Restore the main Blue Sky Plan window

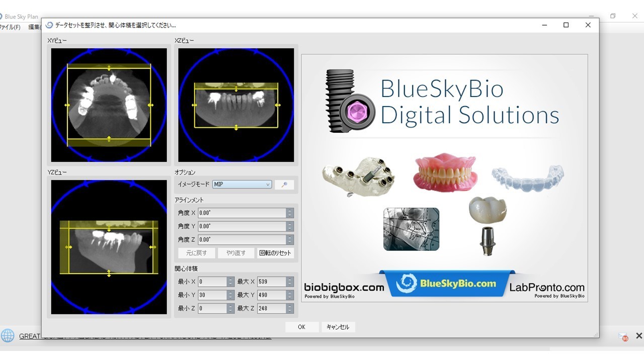coord(613,16)
